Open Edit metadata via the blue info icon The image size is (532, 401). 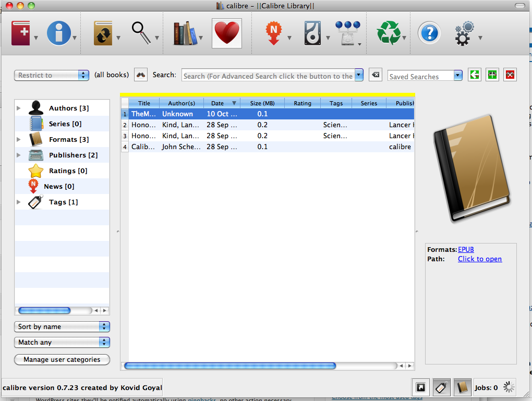point(59,33)
